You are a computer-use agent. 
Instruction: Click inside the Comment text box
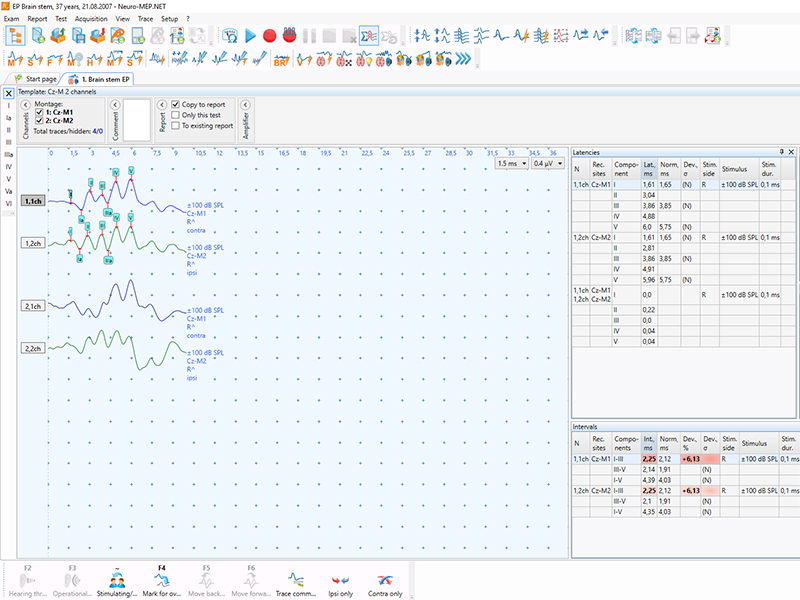coord(137,120)
